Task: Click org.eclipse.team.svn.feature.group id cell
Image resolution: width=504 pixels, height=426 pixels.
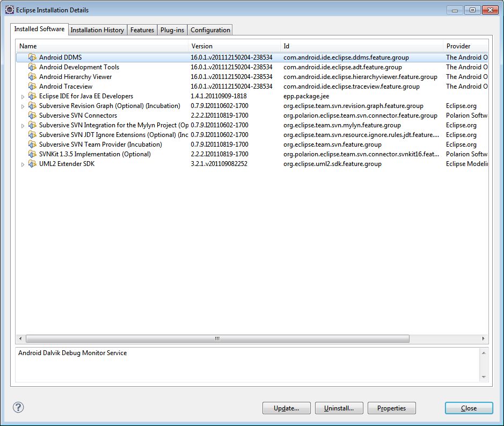Action: [332, 144]
